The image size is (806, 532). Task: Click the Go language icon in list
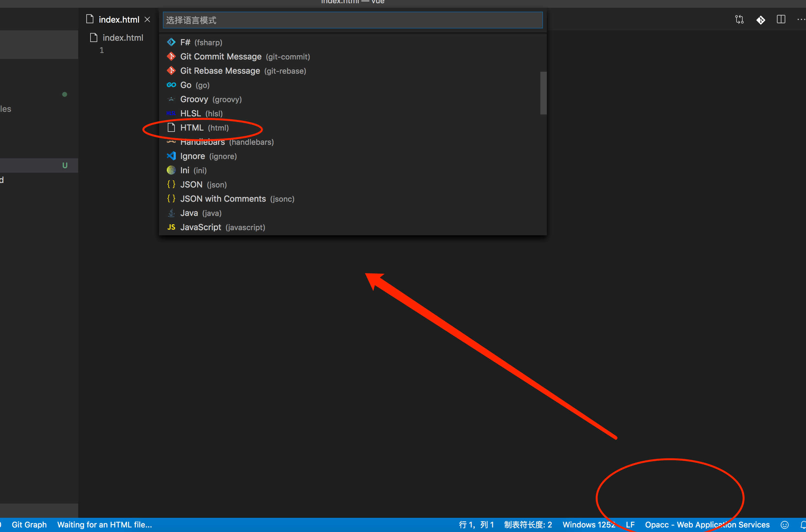[x=171, y=85]
